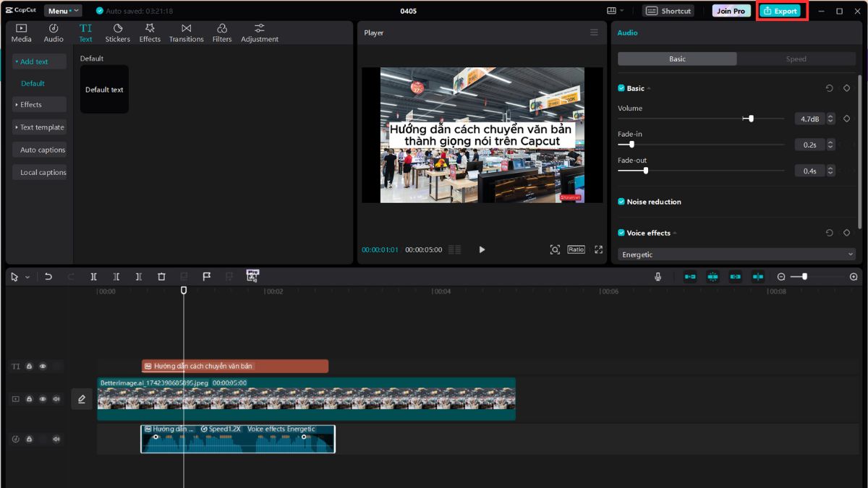
Task: Click the Join Pro button
Action: (x=731, y=11)
